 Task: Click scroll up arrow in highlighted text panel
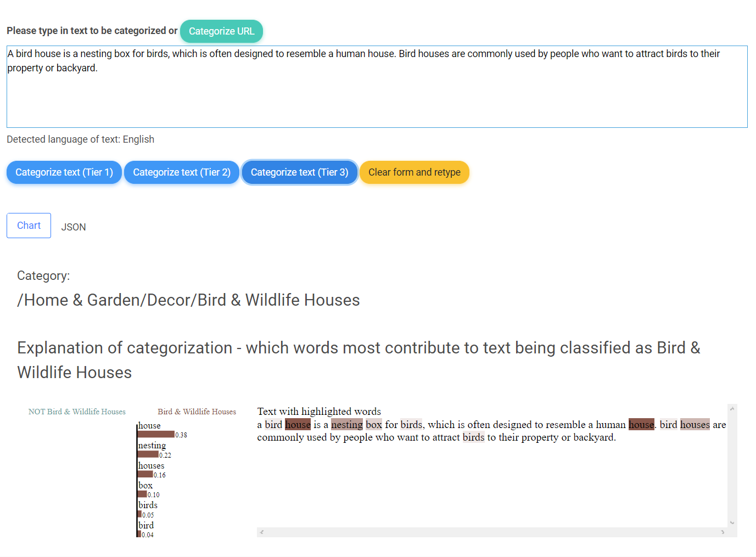pos(732,409)
